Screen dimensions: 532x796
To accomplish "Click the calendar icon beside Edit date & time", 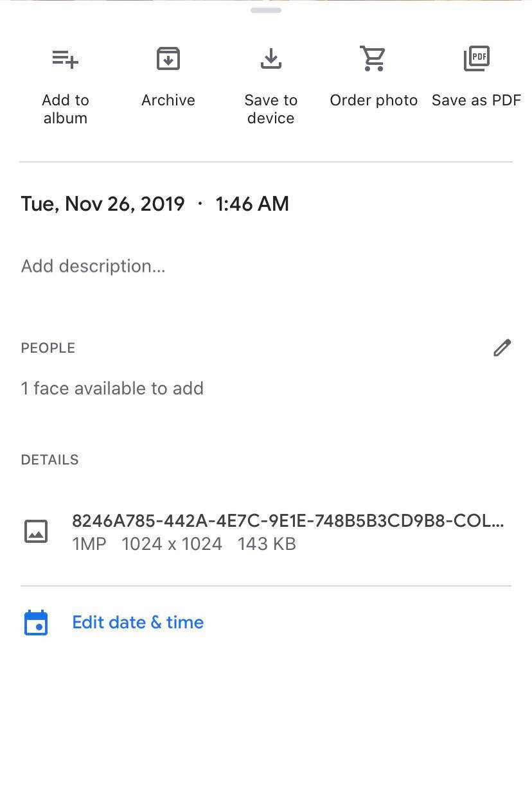I will 36,622.
